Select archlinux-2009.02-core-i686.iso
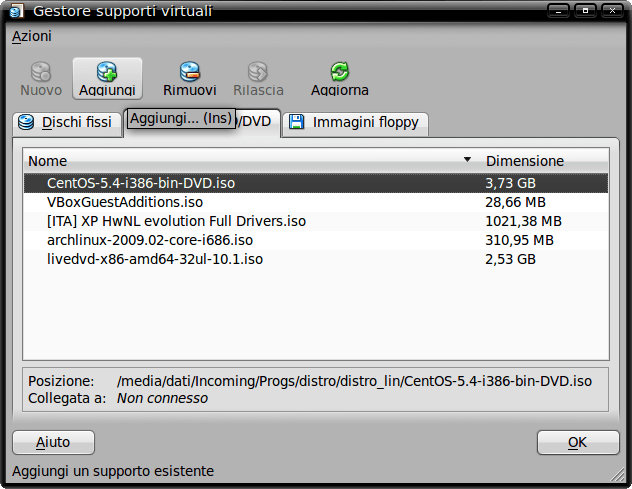Image resolution: width=632 pixels, height=489 pixels. pyautogui.click(x=149, y=240)
